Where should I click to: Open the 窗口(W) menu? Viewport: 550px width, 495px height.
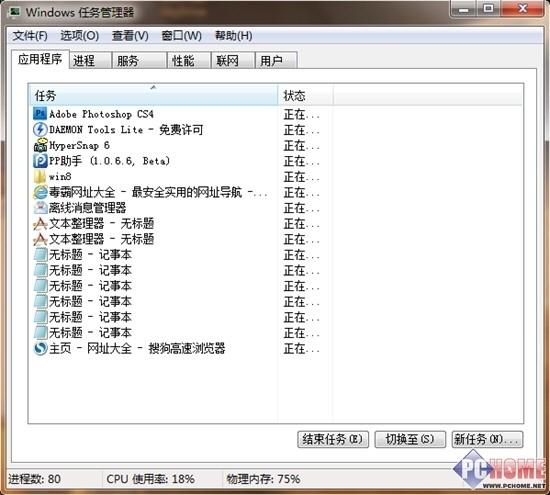[181, 35]
